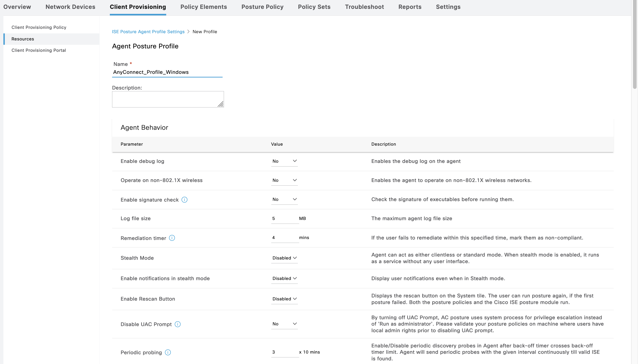The height and width of the screenshot is (364, 638).
Task: Expand the Enable signature check dropdown
Action: pos(284,199)
